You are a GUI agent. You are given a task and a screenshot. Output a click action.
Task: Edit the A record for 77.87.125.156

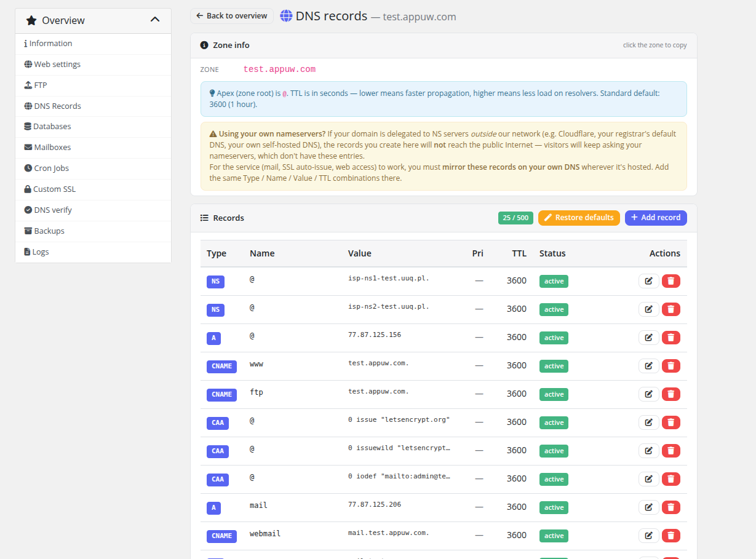pyautogui.click(x=648, y=338)
